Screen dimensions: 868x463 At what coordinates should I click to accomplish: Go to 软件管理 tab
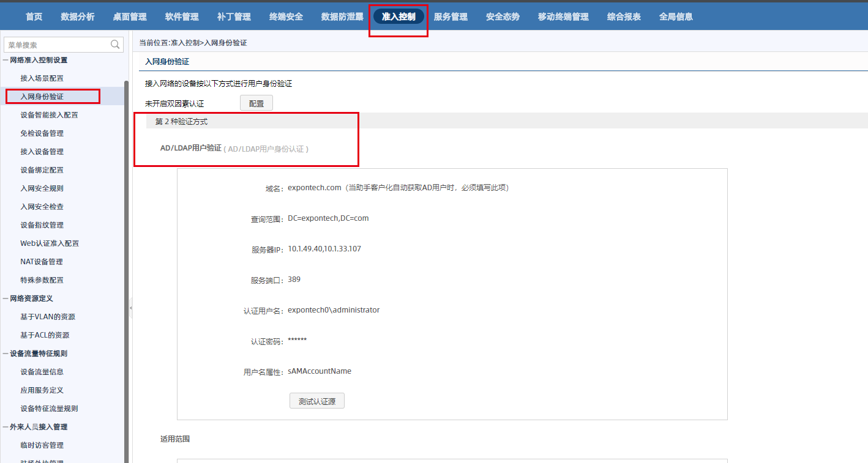point(182,17)
